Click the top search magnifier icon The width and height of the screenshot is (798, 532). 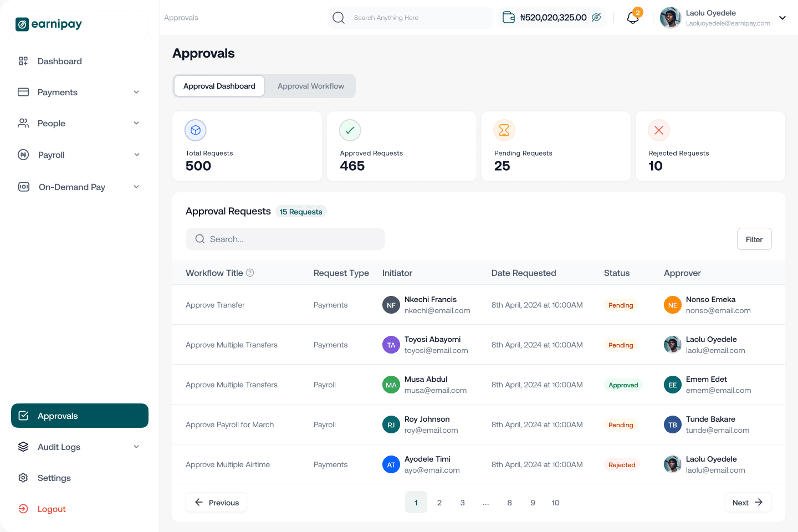(x=339, y=18)
